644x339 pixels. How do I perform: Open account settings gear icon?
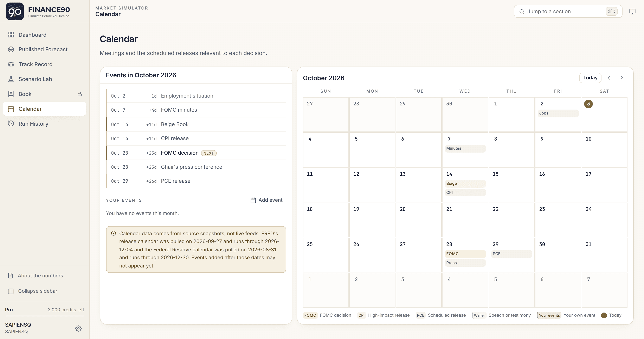point(78,328)
